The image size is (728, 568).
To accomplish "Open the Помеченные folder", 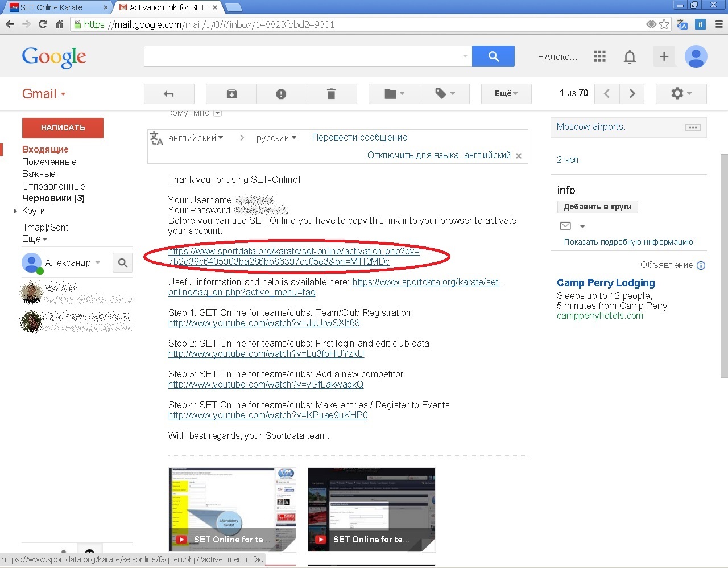I will coord(49,162).
